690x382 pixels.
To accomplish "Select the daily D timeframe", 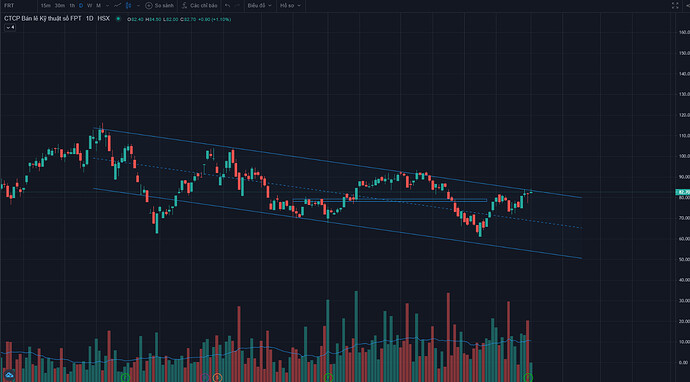I will point(81,6).
